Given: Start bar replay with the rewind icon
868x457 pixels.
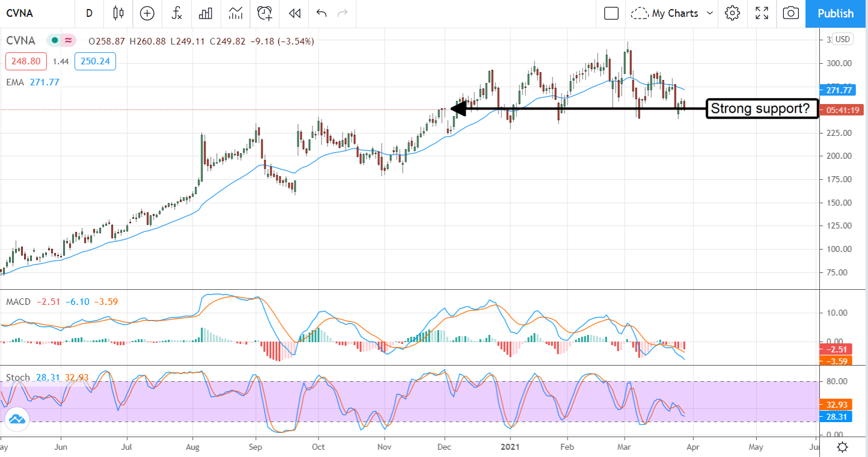Looking at the screenshot, I should pos(294,13).
